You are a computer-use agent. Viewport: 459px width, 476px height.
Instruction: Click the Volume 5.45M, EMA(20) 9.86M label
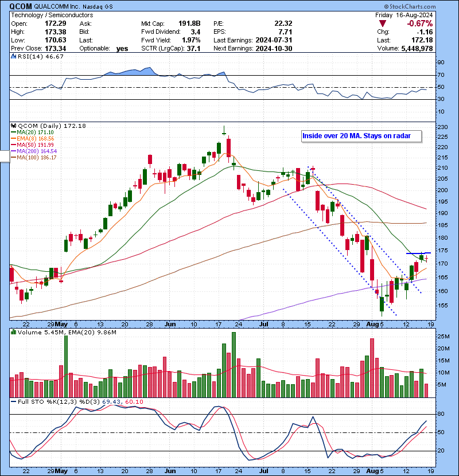click(67, 333)
